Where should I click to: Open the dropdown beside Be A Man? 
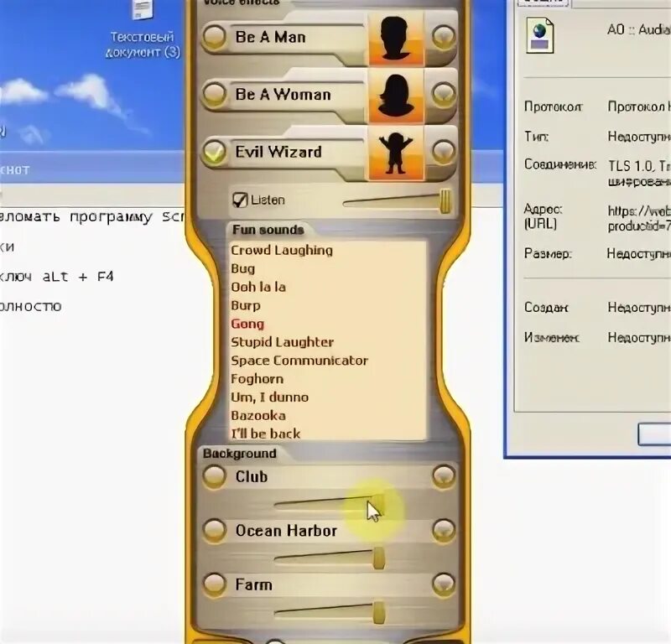click(x=444, y=37)
